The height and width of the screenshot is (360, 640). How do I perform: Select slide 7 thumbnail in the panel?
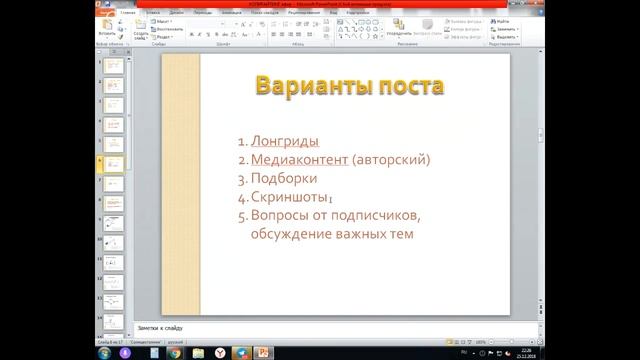[x=113, y=184]
